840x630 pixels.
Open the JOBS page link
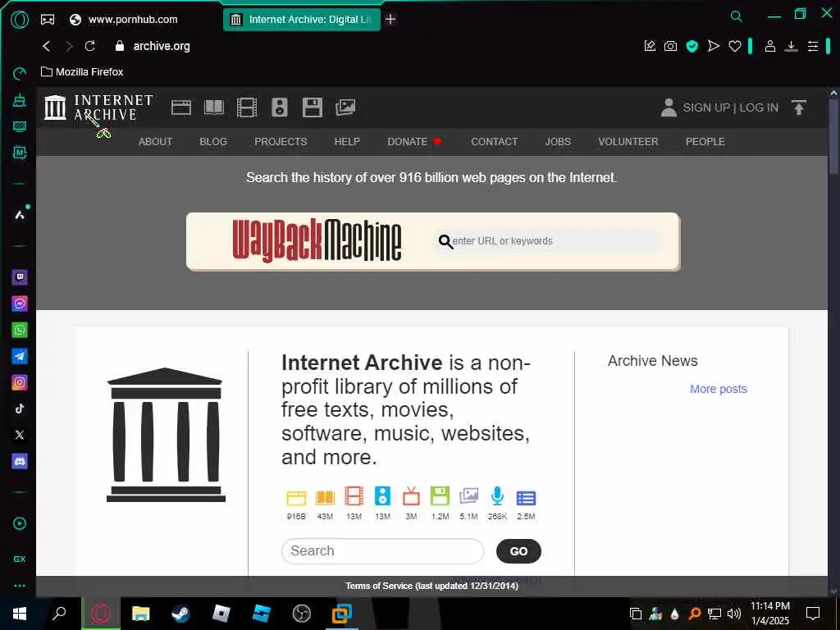point(558,141)
